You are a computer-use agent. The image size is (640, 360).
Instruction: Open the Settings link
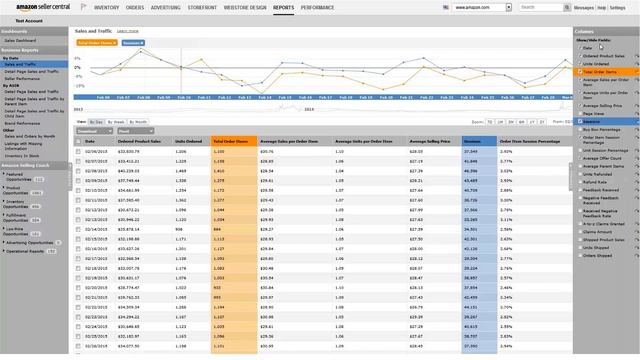618,8
